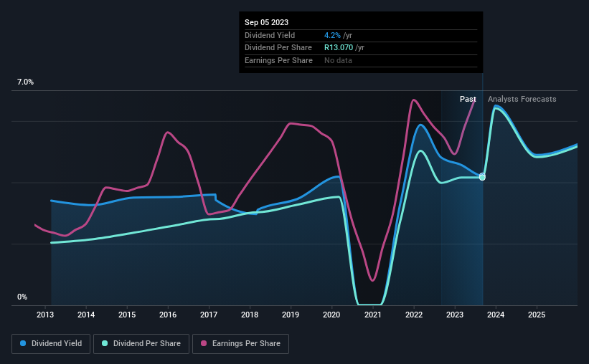Click the 2021 x-axis label
Screen dimensions: 589x364
pyautogui.click(x=373, y=315)
